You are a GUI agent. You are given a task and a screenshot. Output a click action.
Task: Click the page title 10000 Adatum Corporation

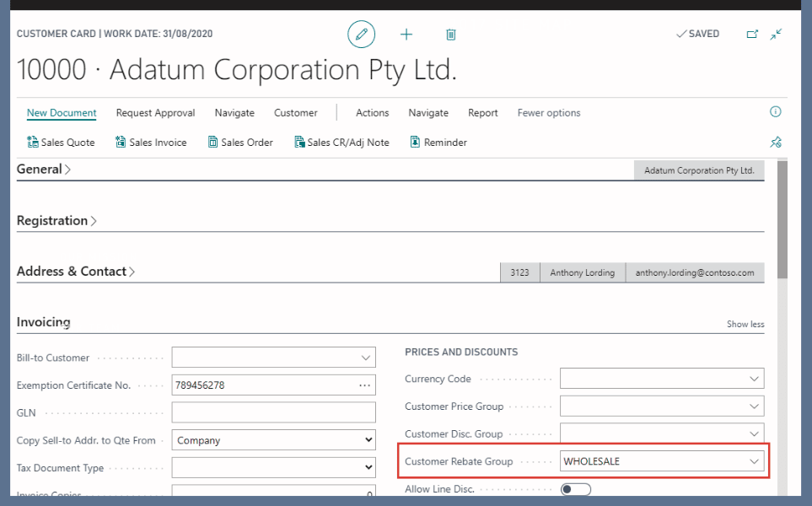point(237,69)
